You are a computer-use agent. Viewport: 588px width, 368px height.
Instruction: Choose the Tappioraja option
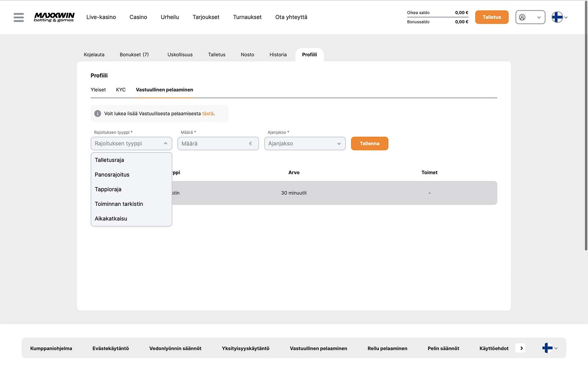(x=108, y=189)
